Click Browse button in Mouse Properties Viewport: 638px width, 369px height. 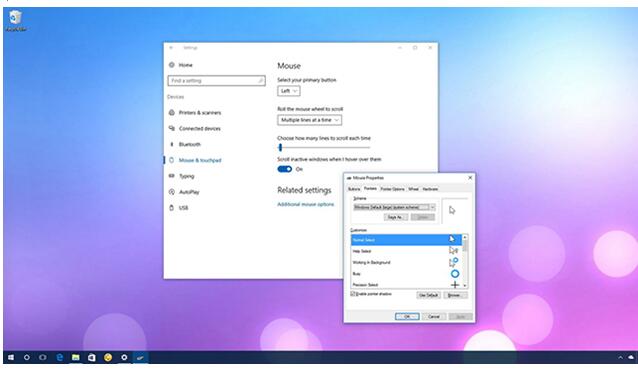click(x=455, y=295)
